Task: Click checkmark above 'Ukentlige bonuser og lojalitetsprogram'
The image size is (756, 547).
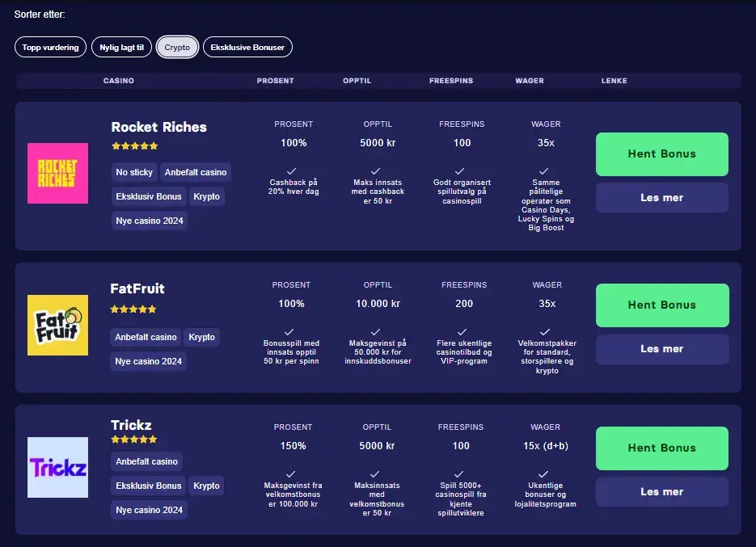Action: point(543,474)
